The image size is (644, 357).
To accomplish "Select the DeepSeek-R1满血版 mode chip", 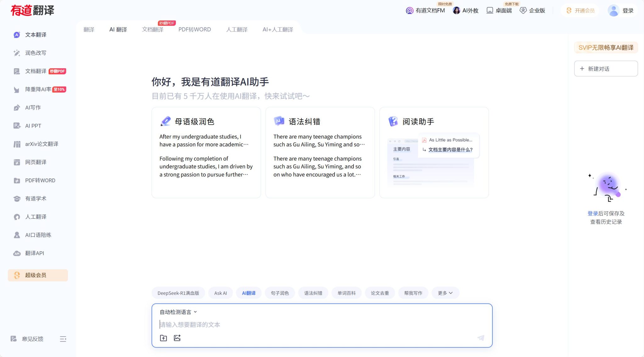I will coord(178,293).
